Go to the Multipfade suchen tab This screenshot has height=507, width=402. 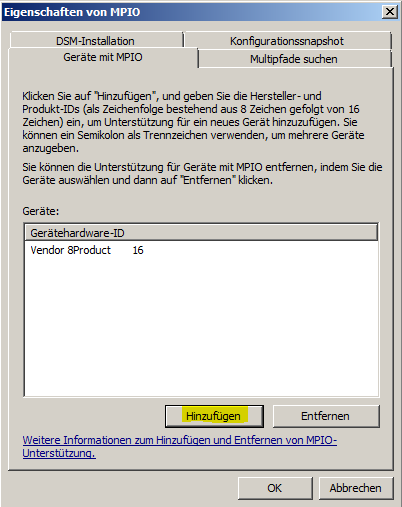tap(294, 59)
